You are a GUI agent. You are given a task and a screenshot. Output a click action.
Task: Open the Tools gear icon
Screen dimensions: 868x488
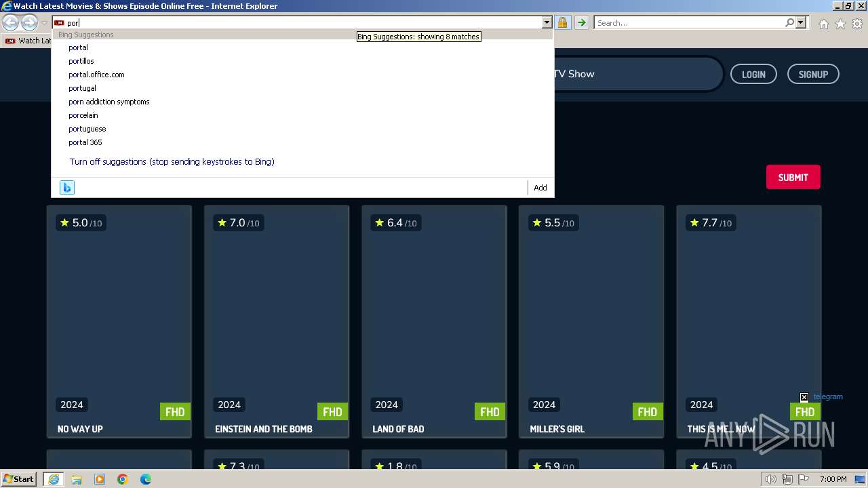pyautogui.click(x=857, y=24)
